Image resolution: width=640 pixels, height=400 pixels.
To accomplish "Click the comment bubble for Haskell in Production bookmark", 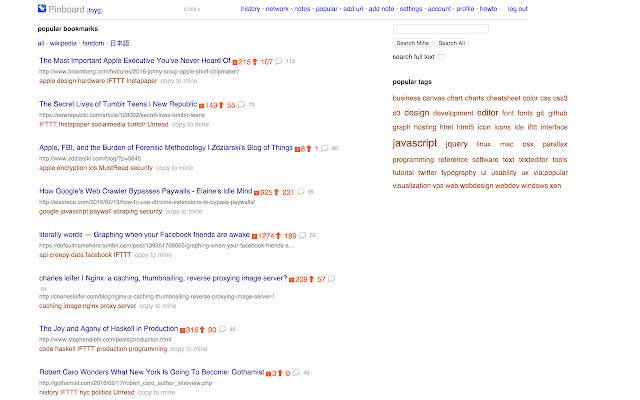I will 222,329.
